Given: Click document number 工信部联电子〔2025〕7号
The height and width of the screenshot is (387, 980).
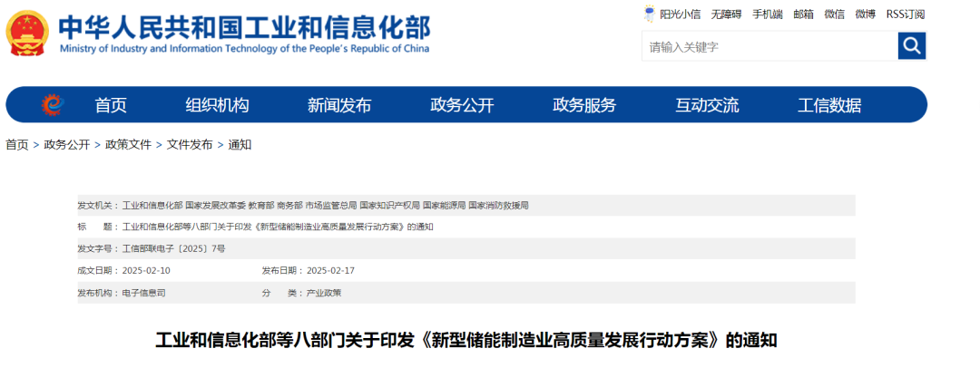Looking at the screenshot, I should coord(173,248).
